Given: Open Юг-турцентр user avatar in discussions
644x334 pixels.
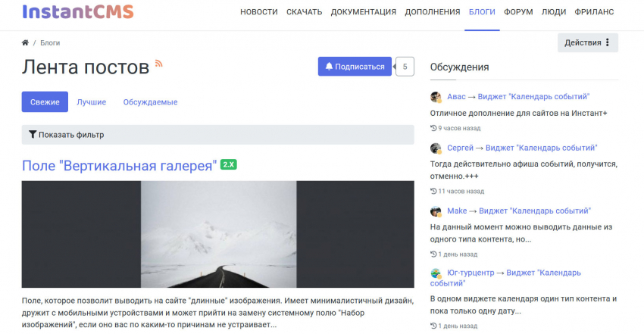Looking at the screenshot, I should point(436,273).
